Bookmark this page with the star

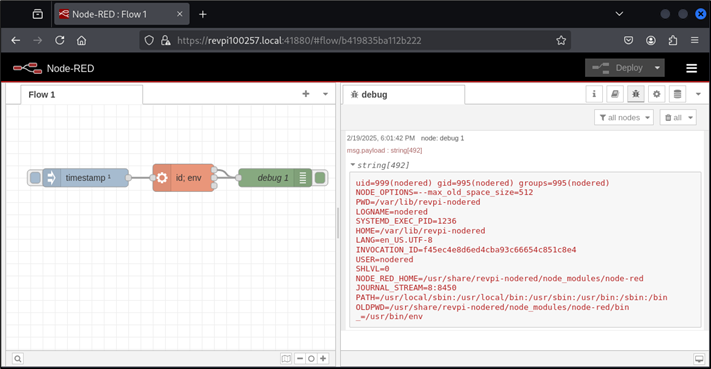(561, 40)
